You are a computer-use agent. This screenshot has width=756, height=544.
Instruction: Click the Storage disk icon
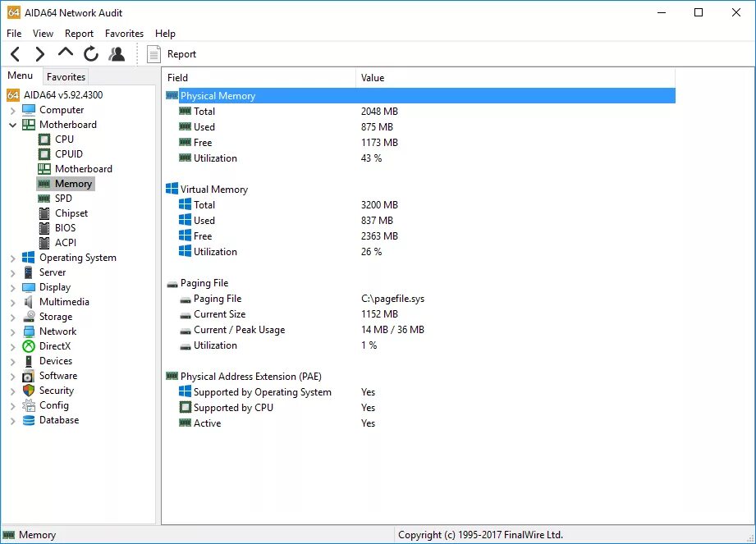point(29,317)
